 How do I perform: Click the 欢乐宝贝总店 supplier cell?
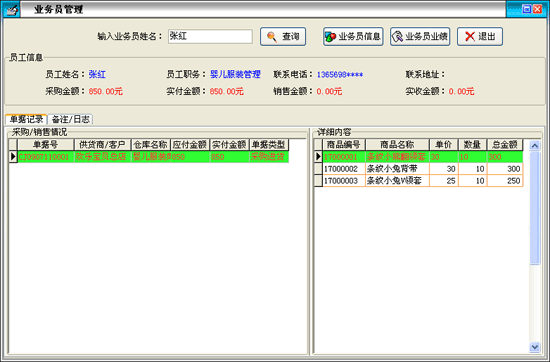(102, 156)
